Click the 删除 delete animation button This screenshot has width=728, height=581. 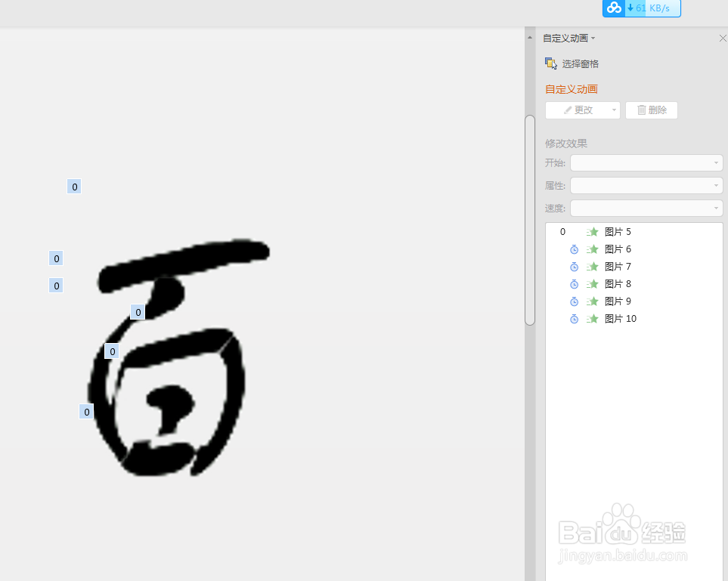652,110
